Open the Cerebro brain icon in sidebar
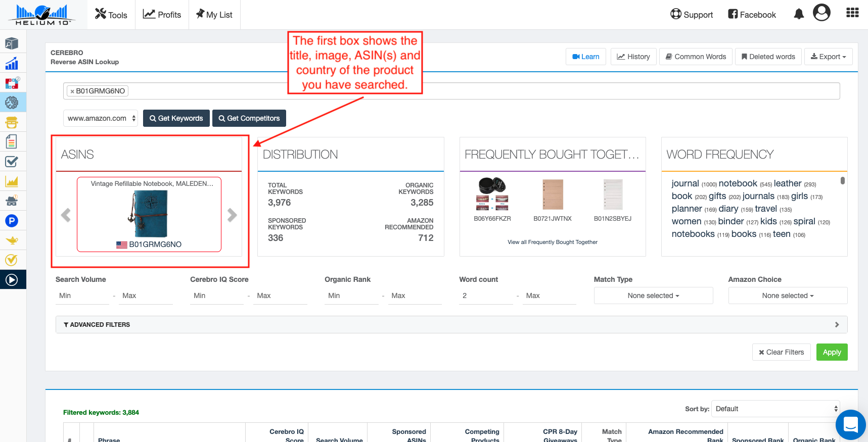 tap(12, 103)
